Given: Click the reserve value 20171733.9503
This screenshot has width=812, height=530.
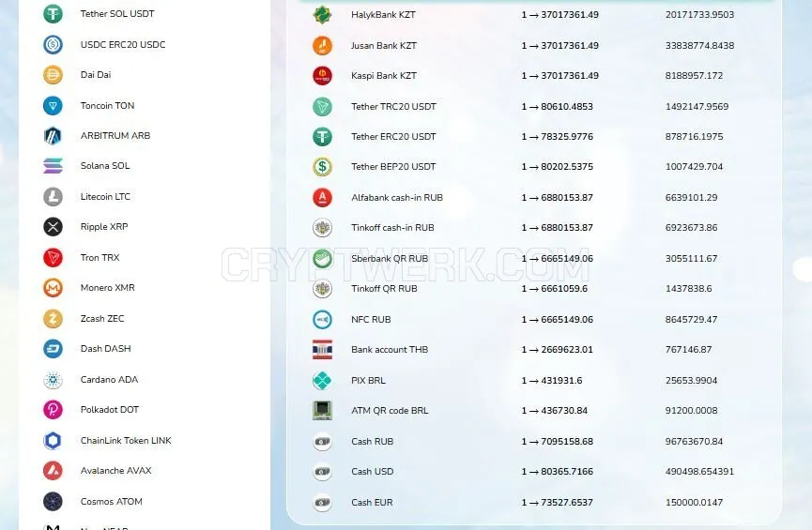Looking at the screenshot, I should [699, 15].
